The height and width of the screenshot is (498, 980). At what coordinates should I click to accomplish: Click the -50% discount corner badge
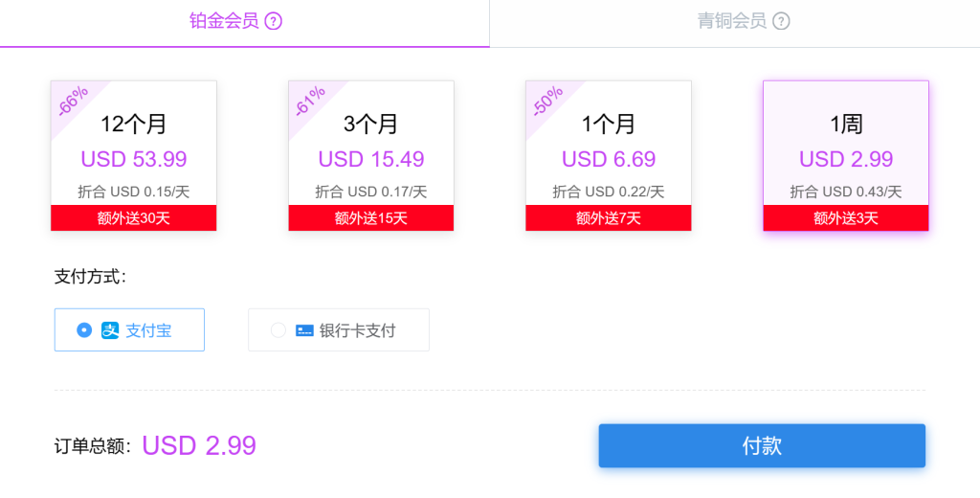click(x=546, y=102)
